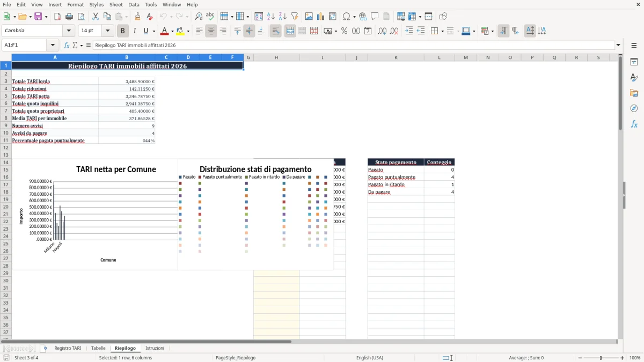Click the Insert Image icon
Viewport: 644px width, 362px height.
tap(309, 17)
